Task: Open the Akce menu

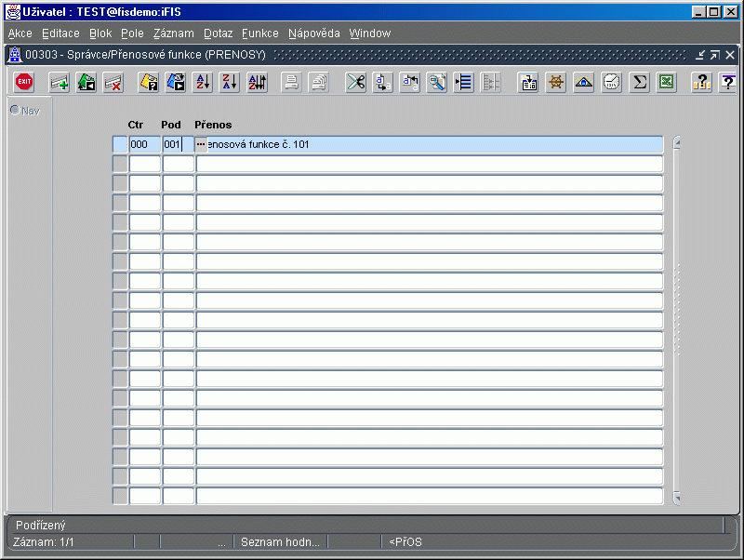Action: (x=20, y=33)
